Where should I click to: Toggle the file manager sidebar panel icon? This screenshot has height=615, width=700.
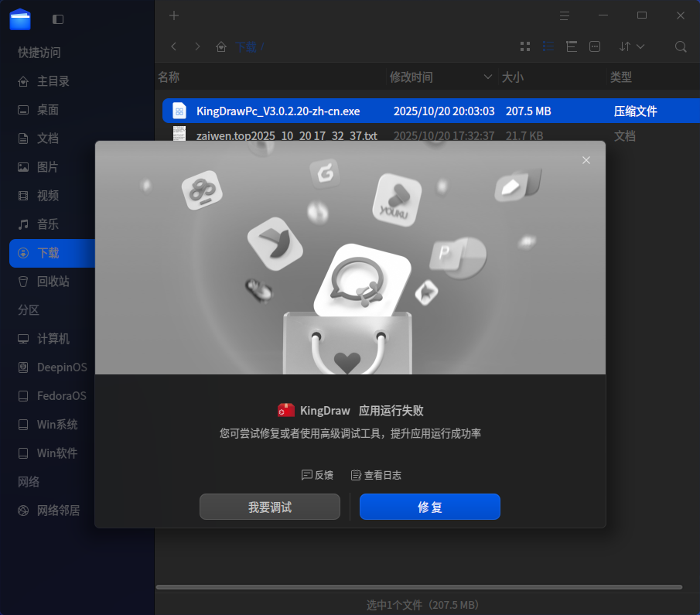(x=58, y=19)
